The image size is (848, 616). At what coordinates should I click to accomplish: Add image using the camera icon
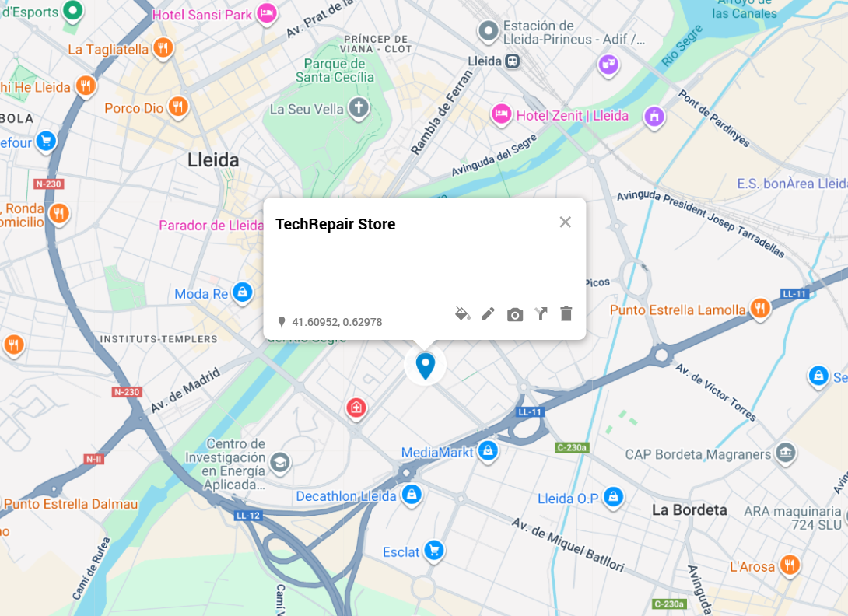[x=515, y=314]
